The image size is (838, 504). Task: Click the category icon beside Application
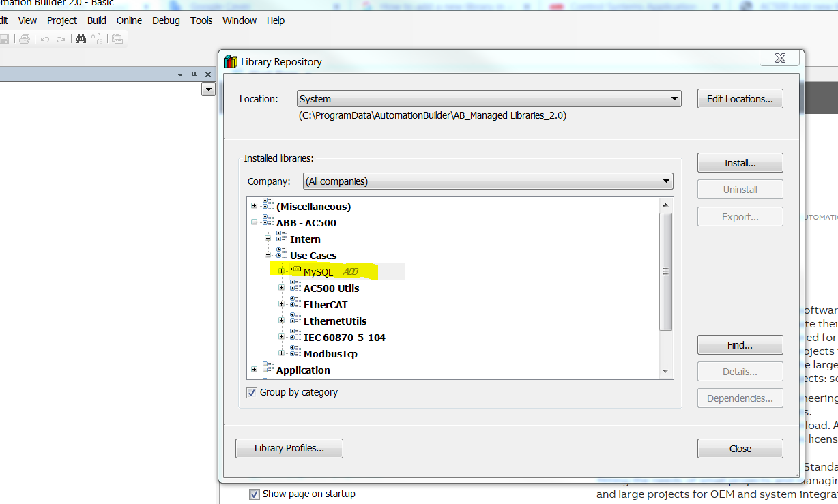pos(268,368)
